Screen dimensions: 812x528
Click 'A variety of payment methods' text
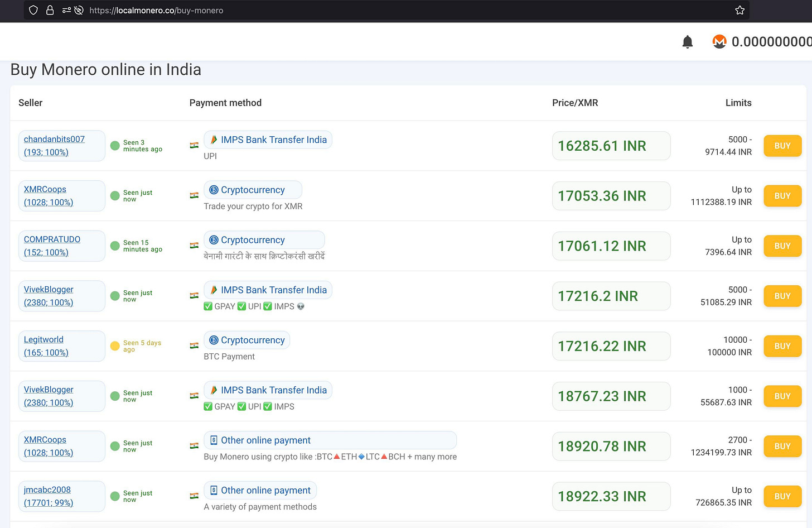260,507
